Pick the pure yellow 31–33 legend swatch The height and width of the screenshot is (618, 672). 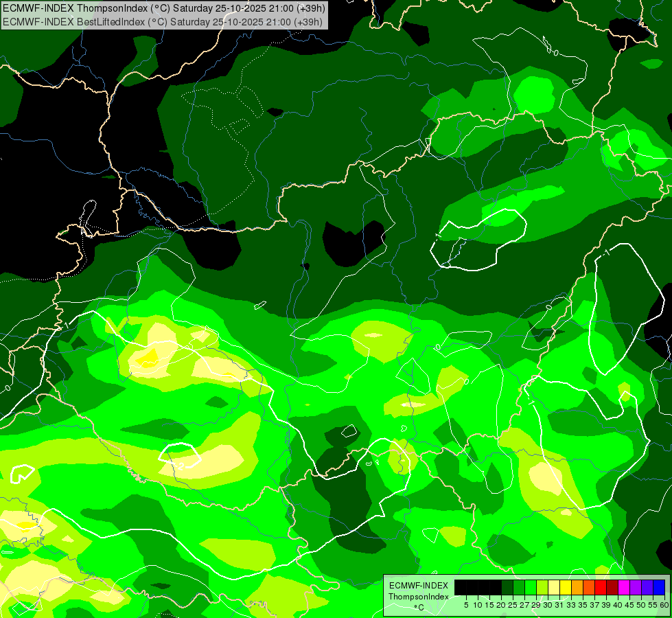[x=566, y=587]
